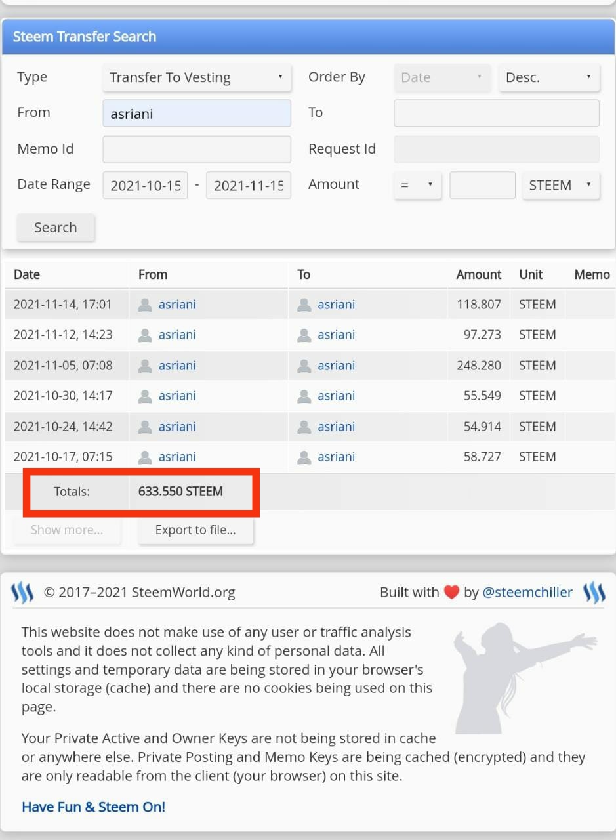Click the Memo column header
This screenshot has width=616, height=840.
[x=592, y=274]
